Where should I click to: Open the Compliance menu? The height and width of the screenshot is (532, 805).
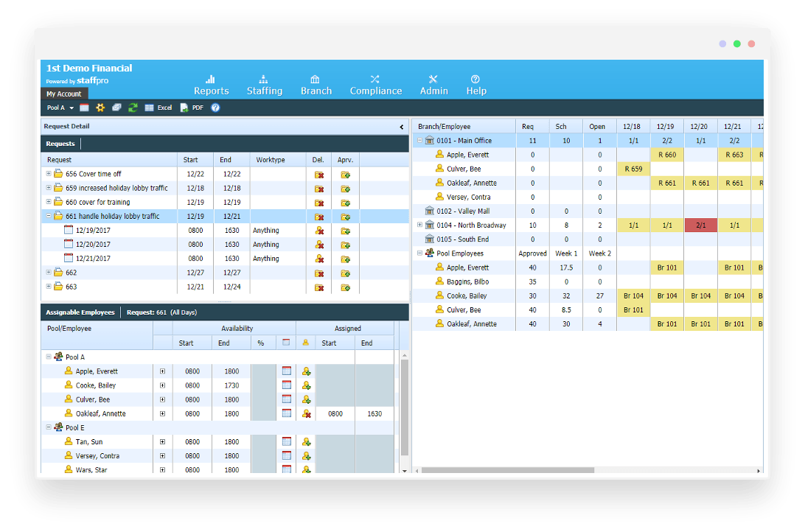point(376,85)
